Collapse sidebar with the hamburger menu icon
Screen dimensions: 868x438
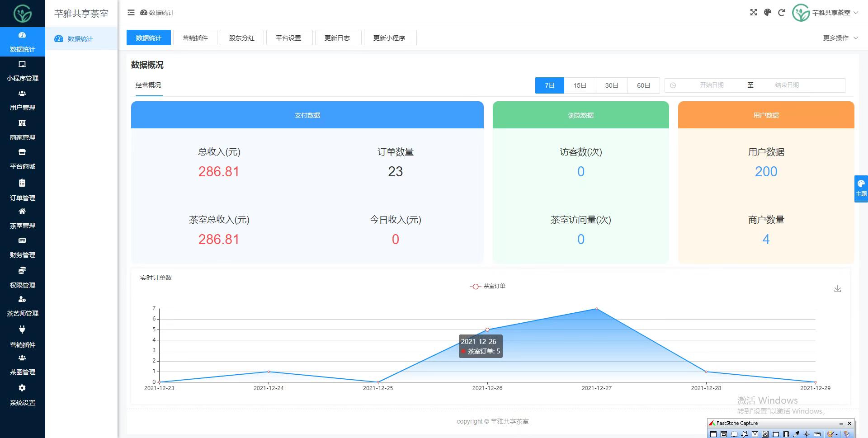coord(131,13)
